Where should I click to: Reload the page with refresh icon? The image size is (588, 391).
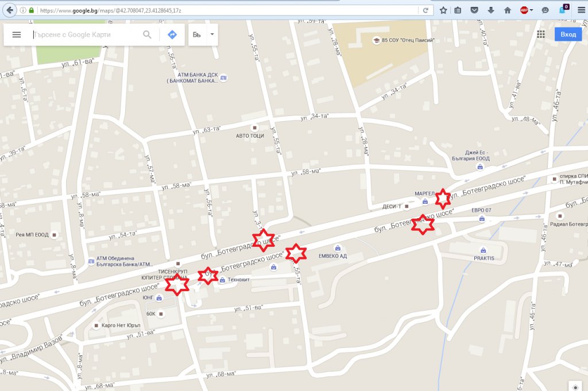pyautogui.click(x=425, y=10)
